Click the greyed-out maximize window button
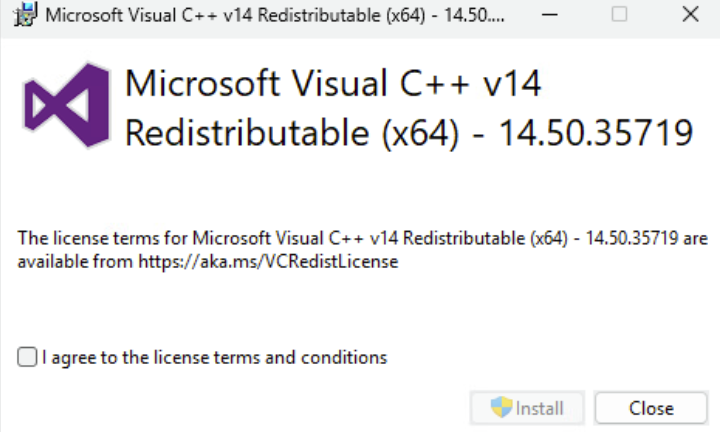This screenshot has height=432, width=720. [x=620, y=16]
